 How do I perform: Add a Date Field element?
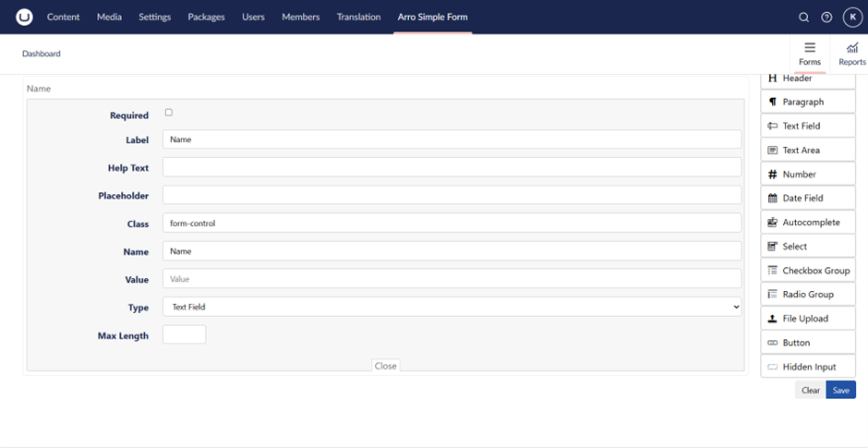(x=808, y=199)
